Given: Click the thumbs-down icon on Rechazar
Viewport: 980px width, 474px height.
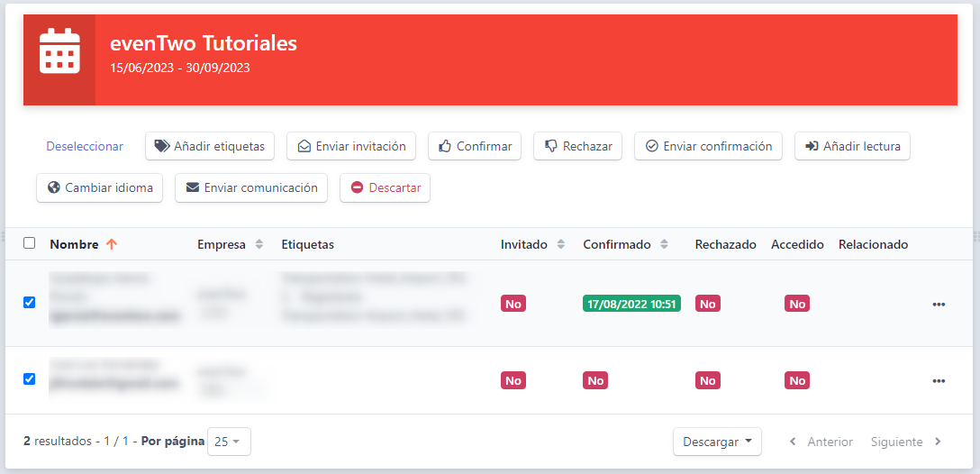Looking at the screenshot, I should (550, 146).
